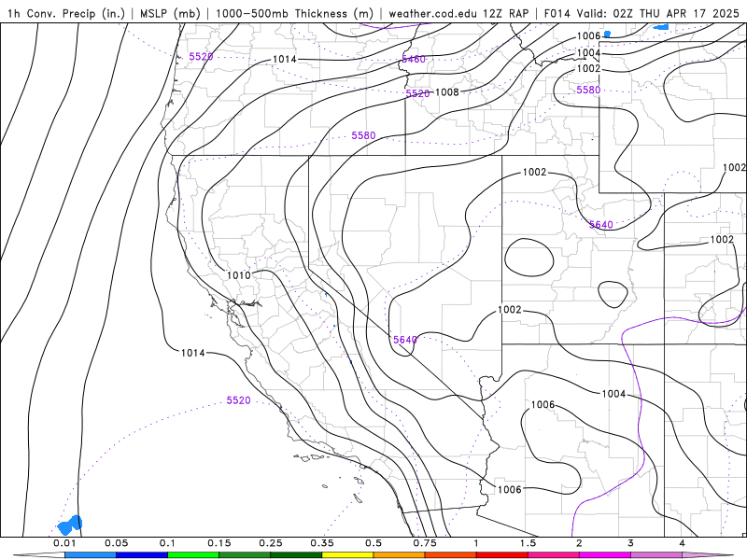This screenshot has width=747, height=560.
Task: Click the 'F014' forecast hour text
Action: pyautogui.click(x=557, y=13)
